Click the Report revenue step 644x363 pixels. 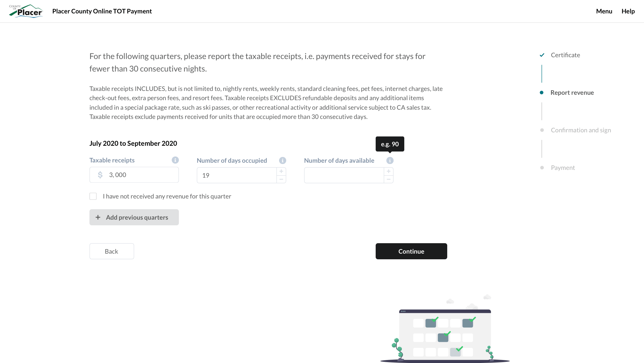(x=572, y=93)
